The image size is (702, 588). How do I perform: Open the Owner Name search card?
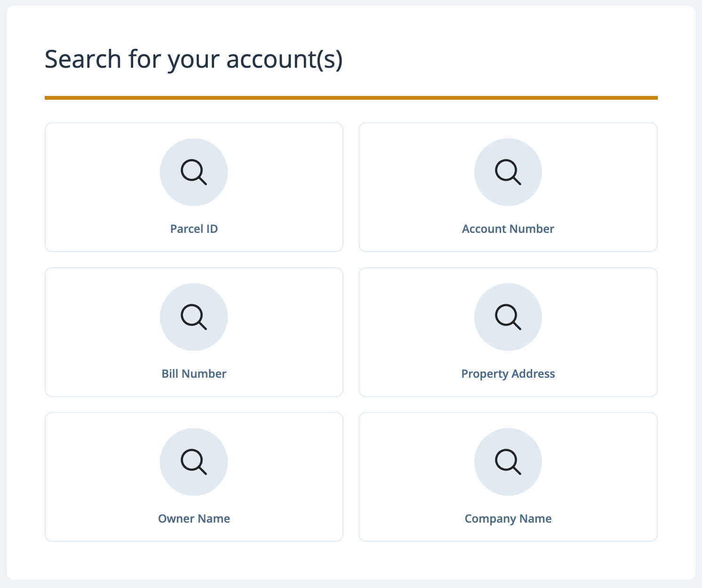click(x=194, y=477)
